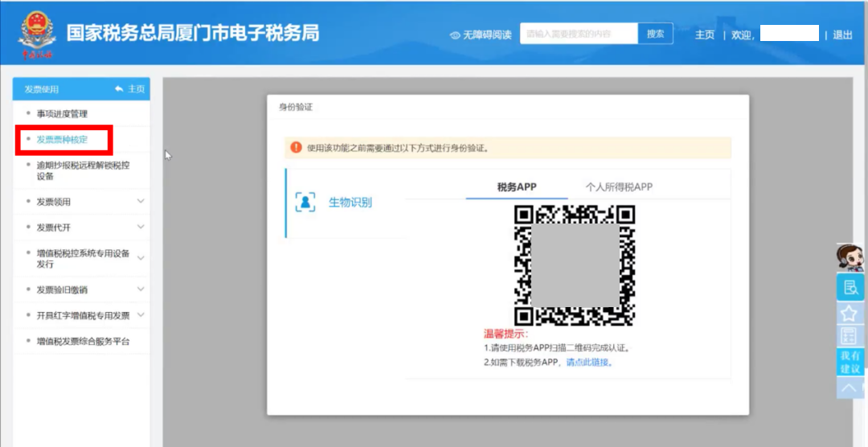
Task: Click the 发票使用 sidebar title
Action: pos(42,89)
